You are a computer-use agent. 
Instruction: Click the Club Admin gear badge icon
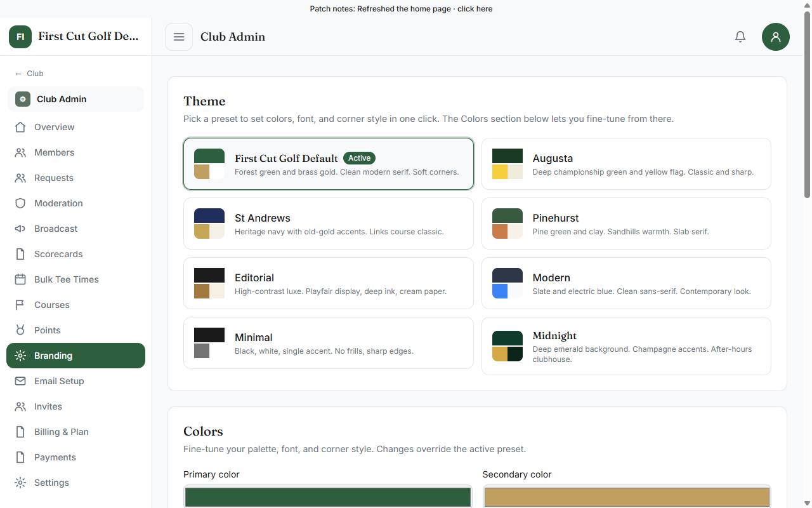click(x=23, y=99)
